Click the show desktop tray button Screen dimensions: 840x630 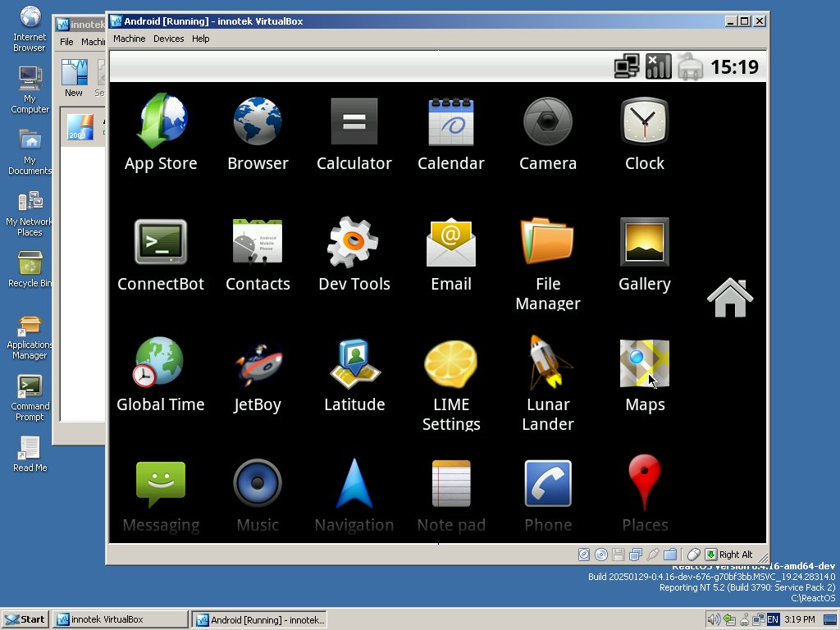point(830,620)
